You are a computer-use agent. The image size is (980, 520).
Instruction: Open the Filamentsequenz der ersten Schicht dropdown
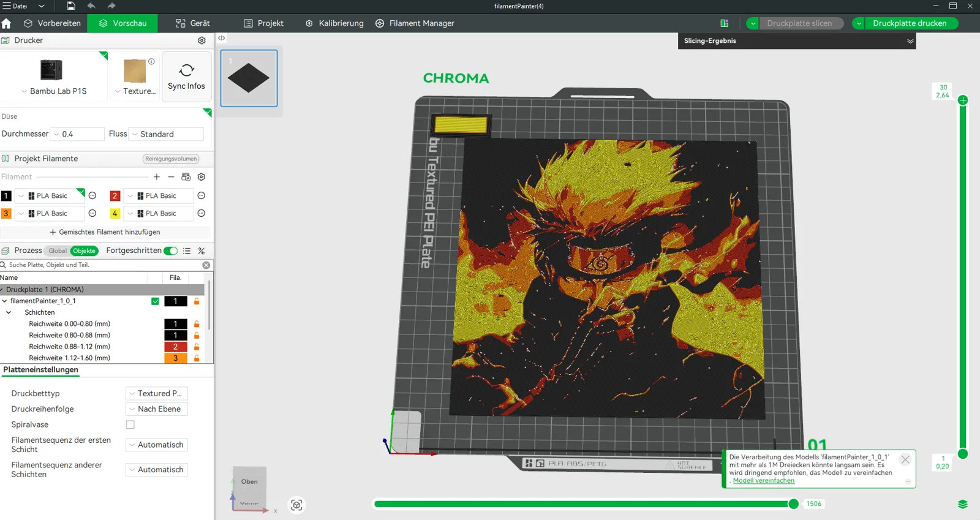[157, 445]
